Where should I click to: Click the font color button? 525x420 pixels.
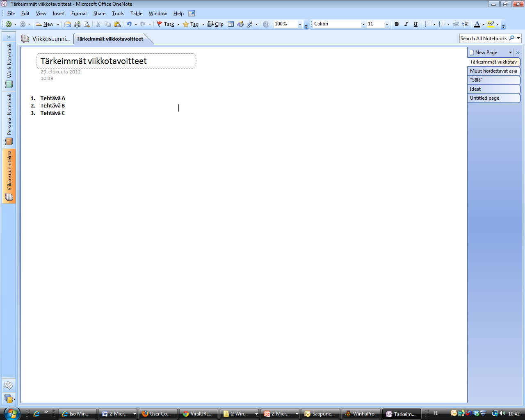point(477,24)
